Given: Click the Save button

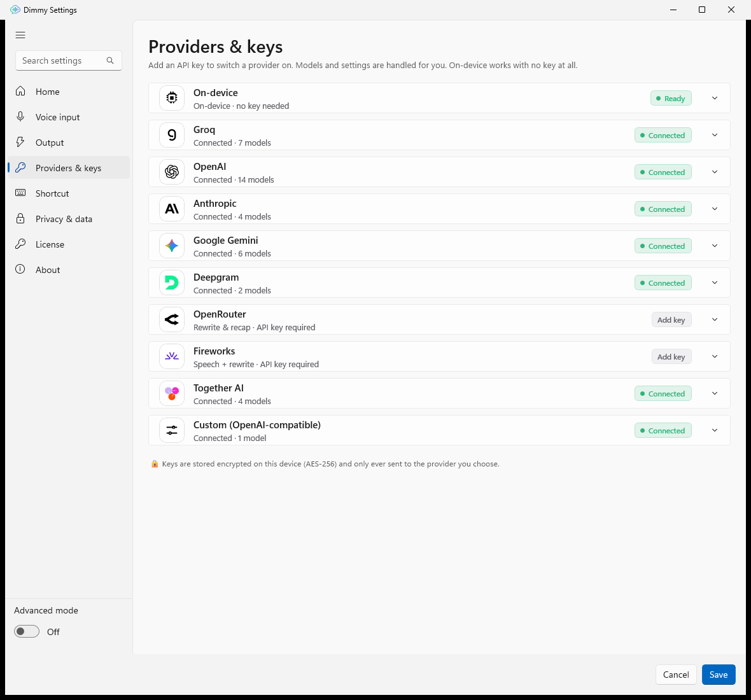Looking at the screenshot, I should [718, 674].
